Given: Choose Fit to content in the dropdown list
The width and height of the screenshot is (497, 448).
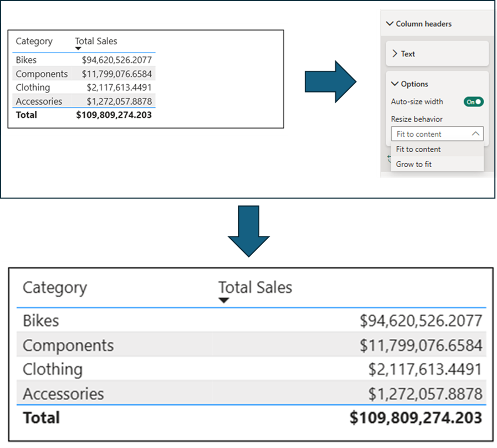Looking at the screenshot, I should click(418, 149).
